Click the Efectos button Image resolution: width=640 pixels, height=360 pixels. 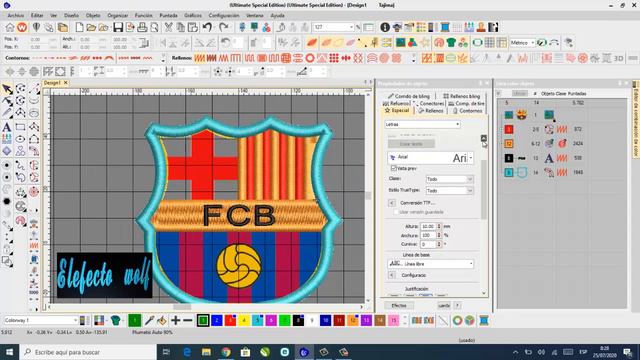coord(399,305)
